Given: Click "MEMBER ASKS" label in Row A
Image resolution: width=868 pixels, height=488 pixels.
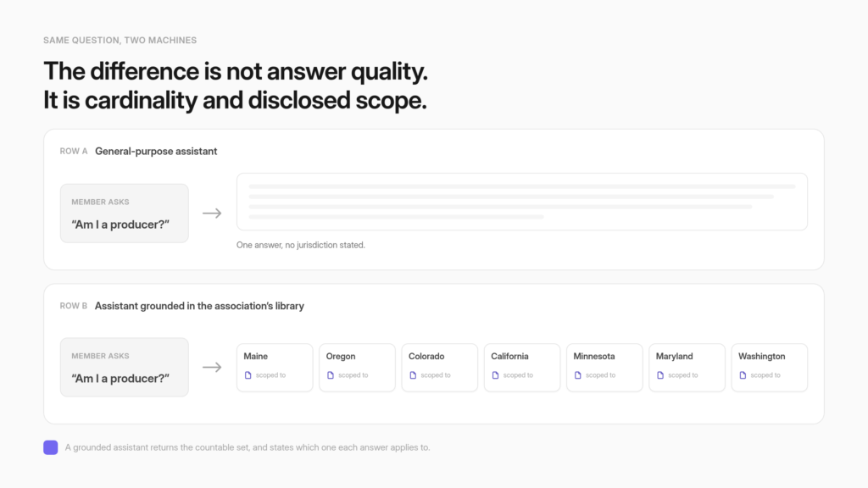Looking at the screenshot, I should (100, 202).
